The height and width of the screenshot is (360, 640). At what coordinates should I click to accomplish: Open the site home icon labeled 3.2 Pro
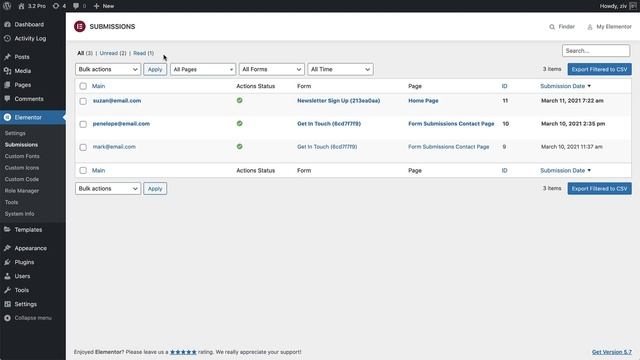[x=21, y=6]
